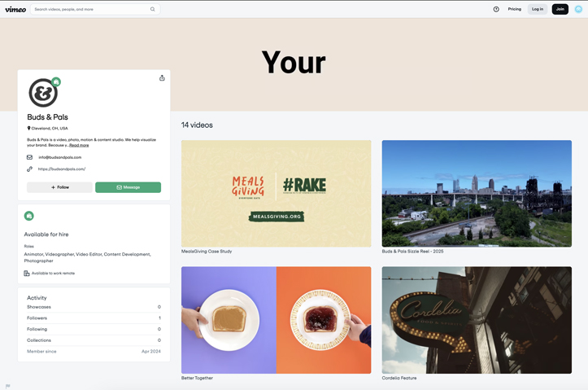
Task: Click the flag report icon at bottom left
Action: pyautogui.click(x=8, y=386)
